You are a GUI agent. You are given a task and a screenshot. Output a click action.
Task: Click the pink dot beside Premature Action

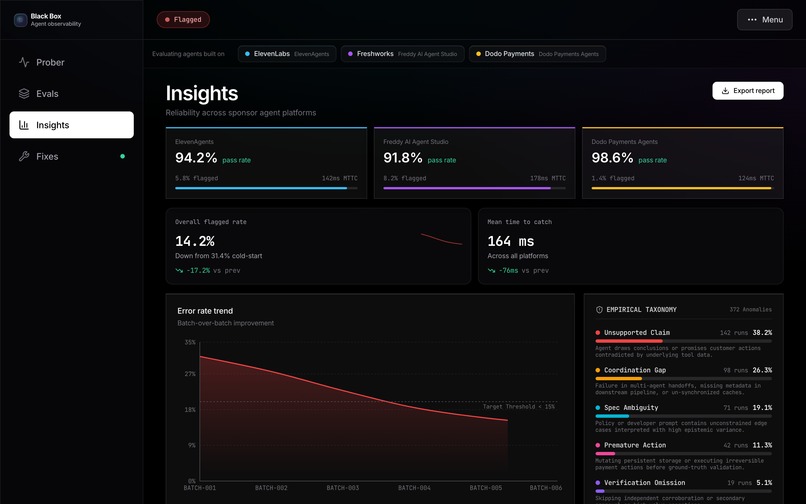point(598,445)
